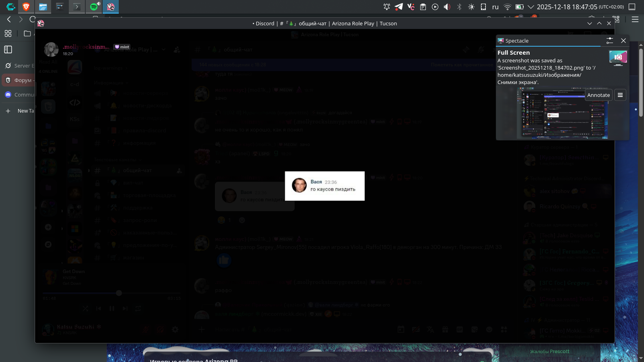The height and width of the screenshot is (362, 644).
Task: Go back in the Brave browser window
Action: [x=9, y=19]
